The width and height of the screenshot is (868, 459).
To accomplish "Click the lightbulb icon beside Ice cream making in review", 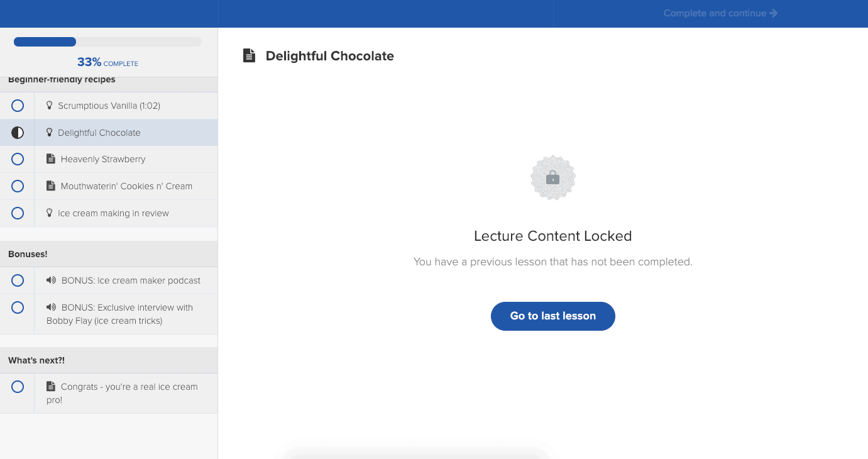I will (50, 213).
